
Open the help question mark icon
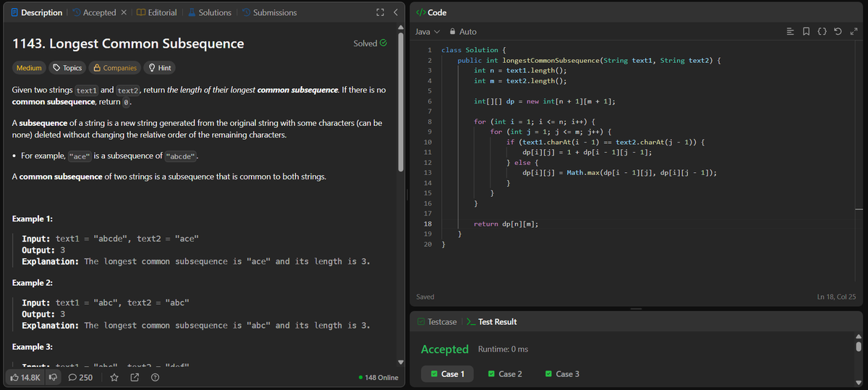click(154, 377)
